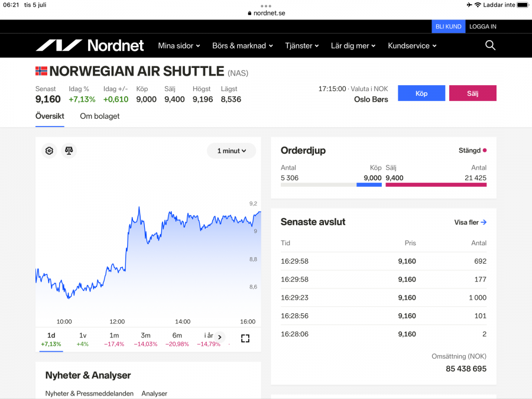
Task: Click the Norwegian flag icon
Action: click(x=41, y=71)
